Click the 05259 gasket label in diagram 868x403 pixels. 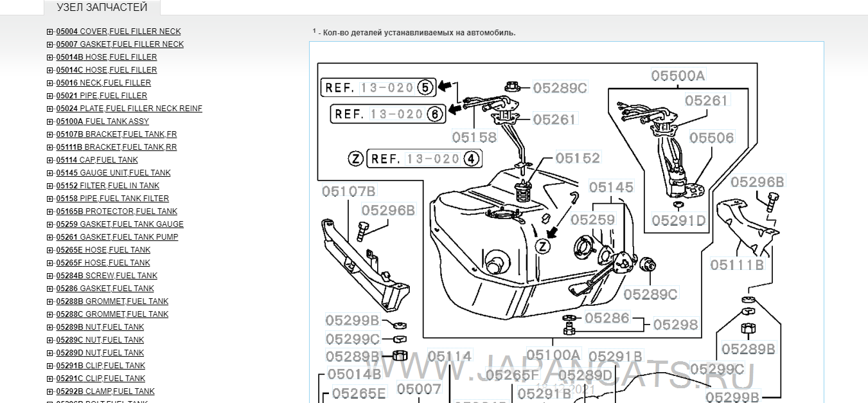[x=592, y=220]
